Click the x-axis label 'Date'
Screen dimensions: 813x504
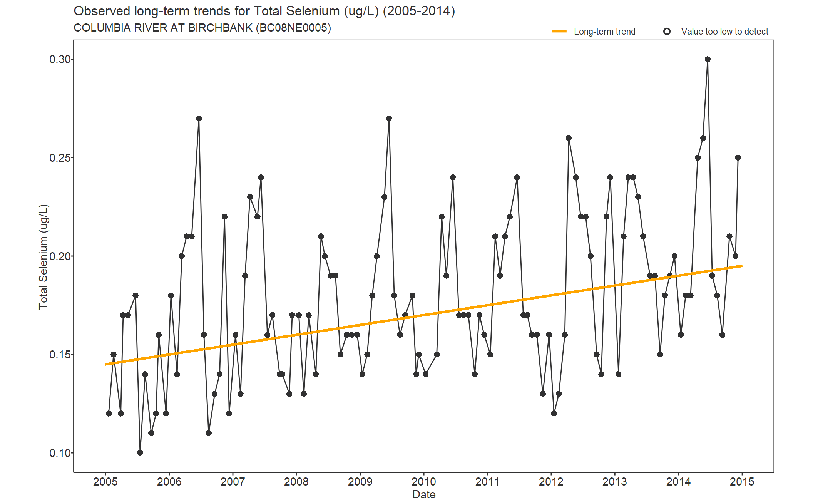pyautogui.click(x=424, y=494)
